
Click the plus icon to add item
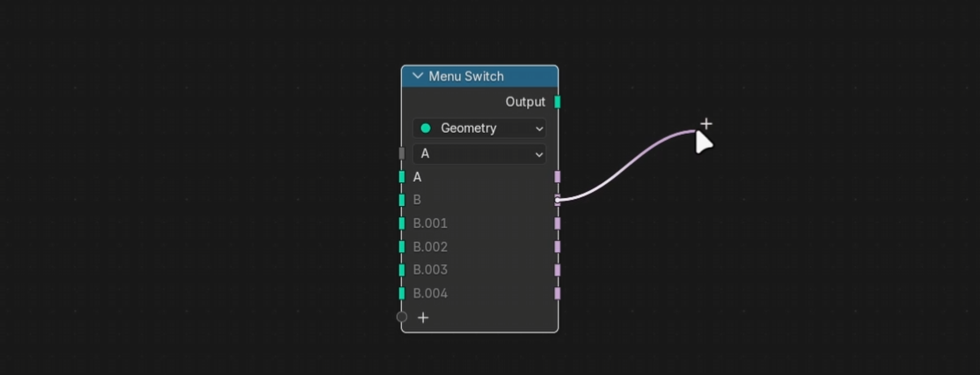pos(423,318)
